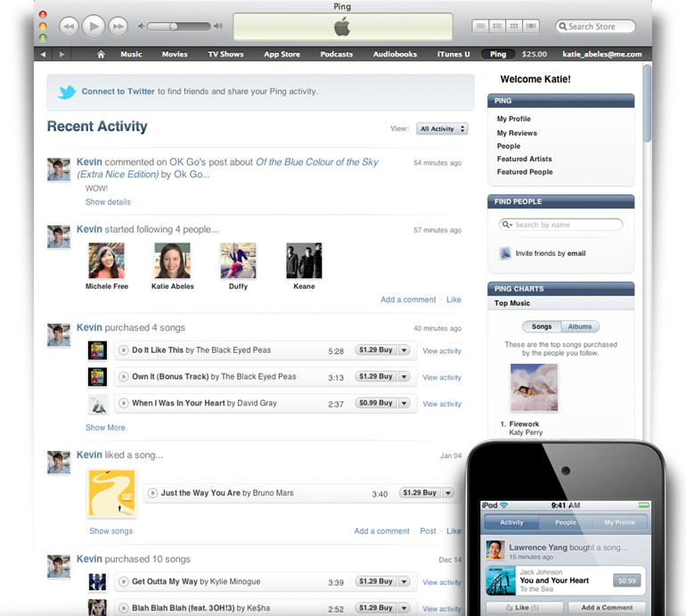View activity for Own It (Bonus Track)
The height and width of the screenshot is (616, 686).
(x=442, y=377)
